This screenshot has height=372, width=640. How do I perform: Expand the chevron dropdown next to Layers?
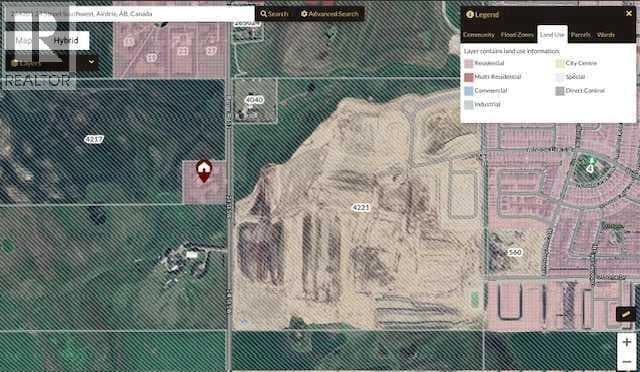(91, 62)
